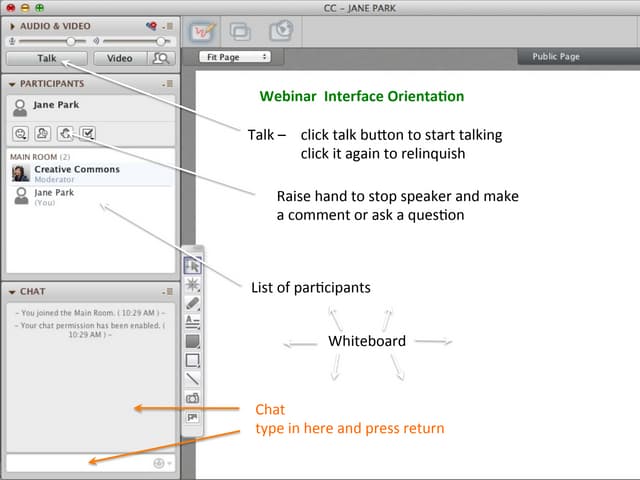Toggle the polling response checkmark button
This screenshot has height=480, width=640.
pos(88,132)
